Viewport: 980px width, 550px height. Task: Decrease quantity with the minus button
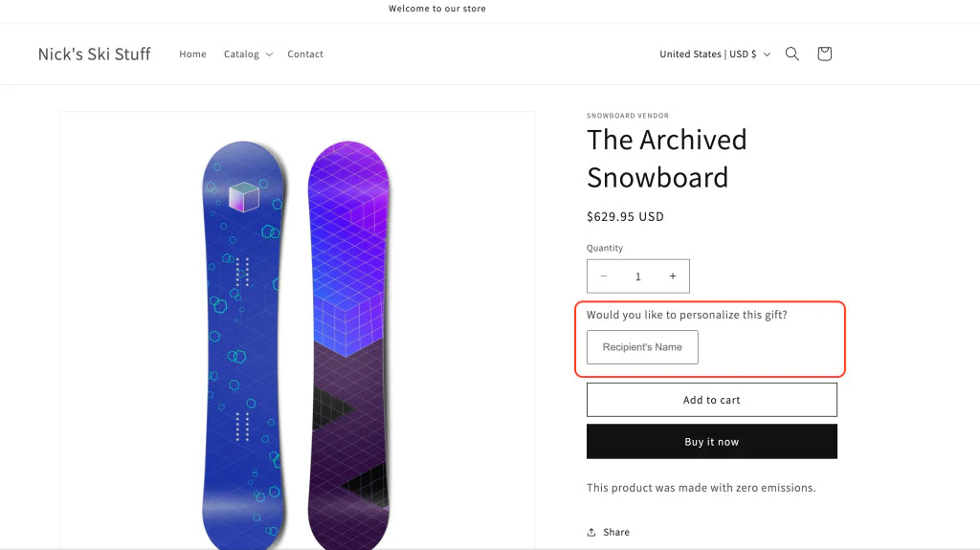604,276
